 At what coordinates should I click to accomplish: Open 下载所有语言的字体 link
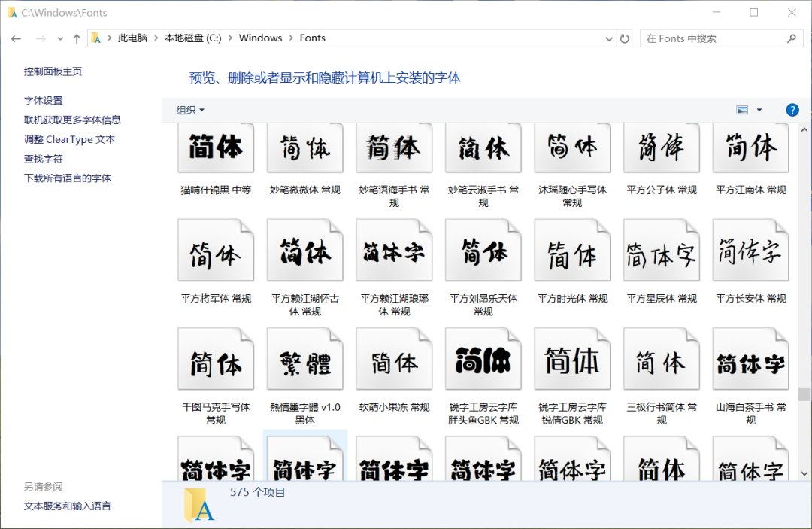point(68,178)
